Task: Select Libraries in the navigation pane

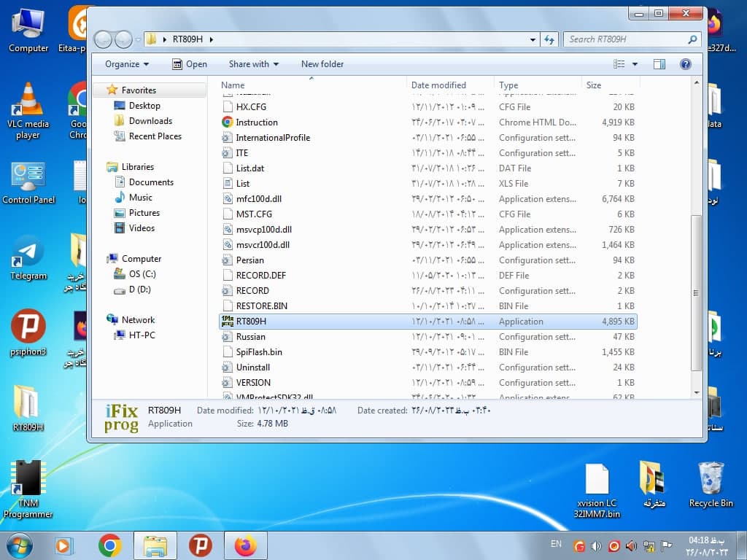Action: click(137, 167)
